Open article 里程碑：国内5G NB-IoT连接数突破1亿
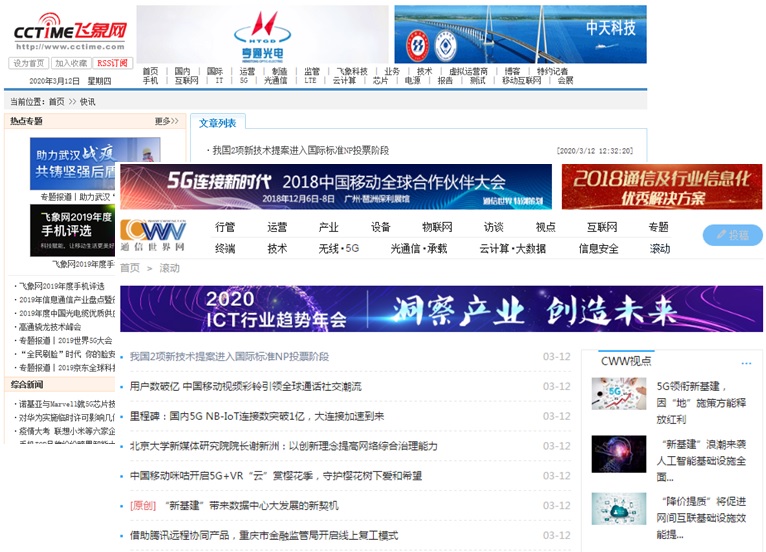766x552 pixels. point(256,416)
